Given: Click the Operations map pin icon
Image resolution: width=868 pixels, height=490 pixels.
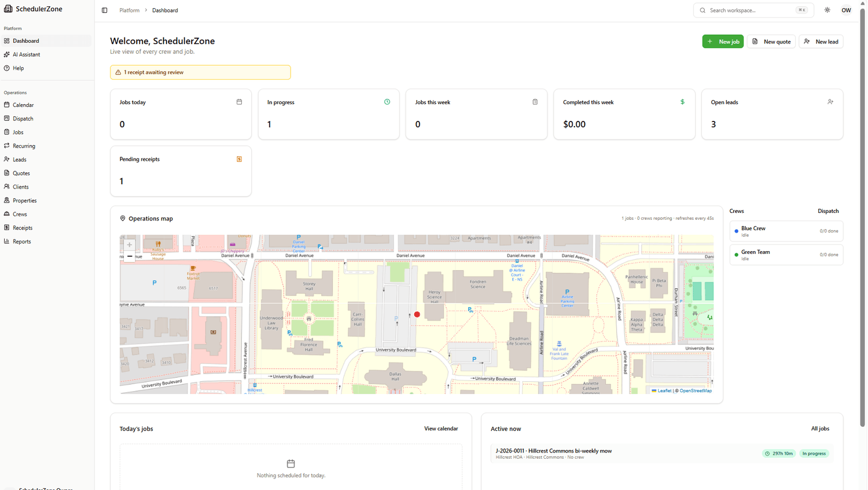Looking at the screenshot, I should click(x=123, y=219).
